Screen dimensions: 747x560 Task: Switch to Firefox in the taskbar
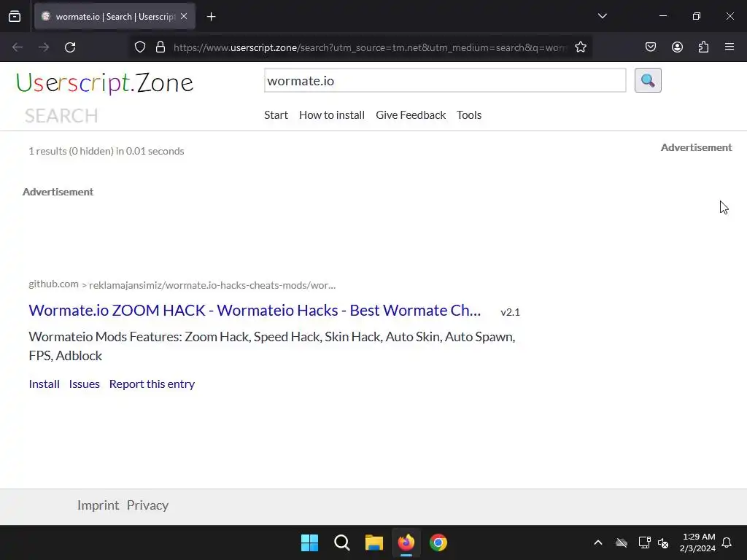pyautogui.click(x=406, y=542)
